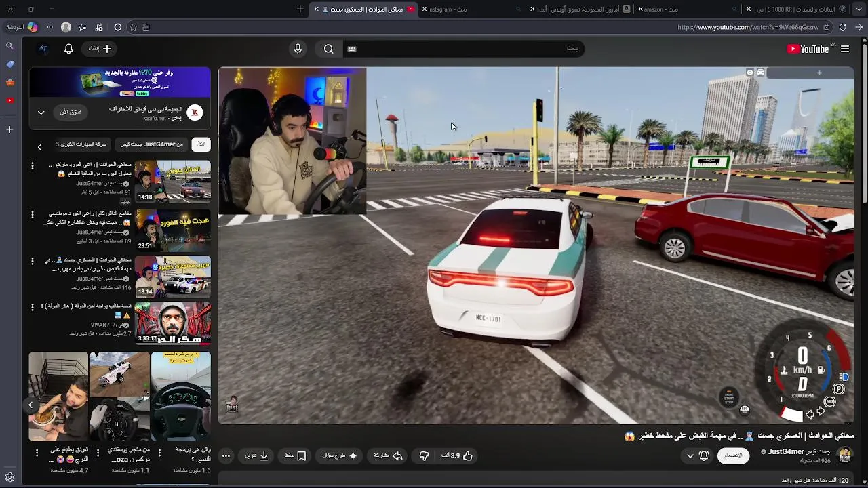868x488 pixels.
Task: Open options menu for راعي الفورد مارکيز video
Action: click(32, 165)
